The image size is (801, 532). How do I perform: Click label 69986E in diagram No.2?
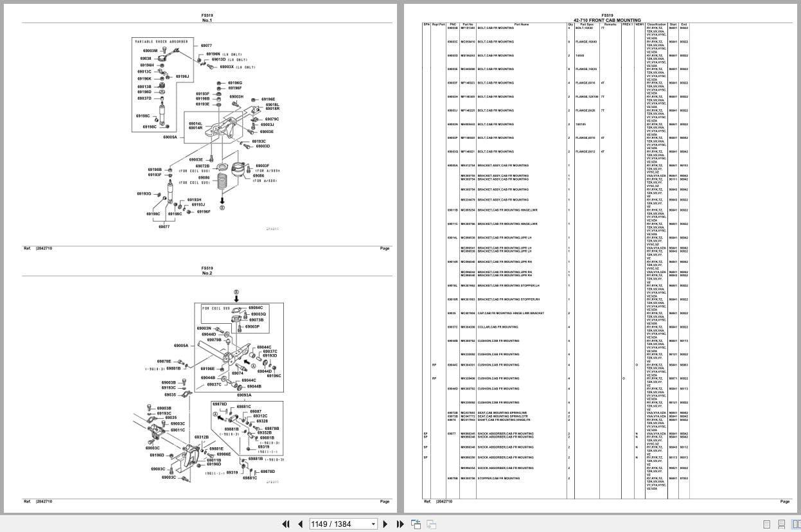click(224, 454)
